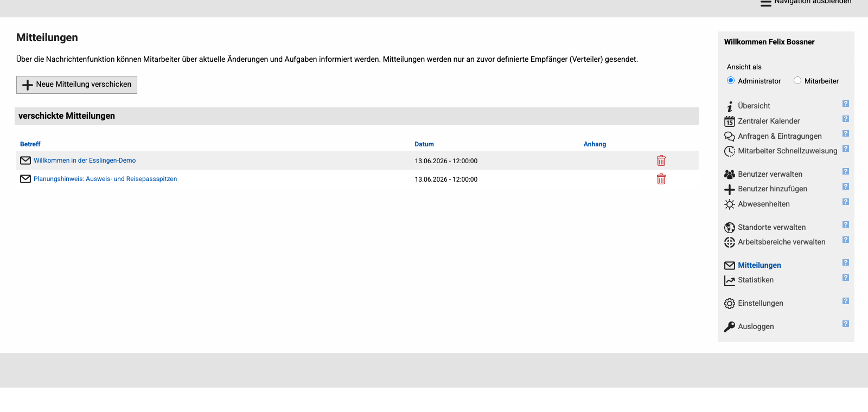Open Anfragen & Eintragungen menu entry

coord(780,136)
